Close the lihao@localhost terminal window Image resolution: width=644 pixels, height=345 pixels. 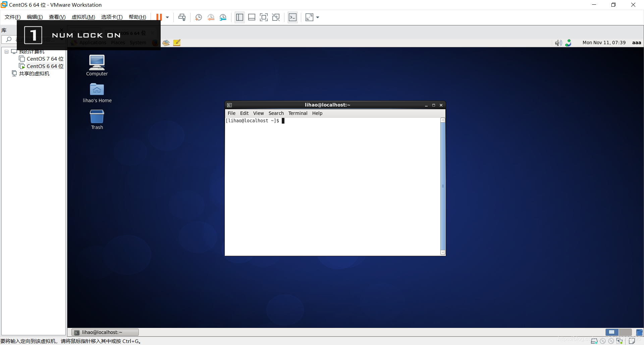(x=441, y=105)
